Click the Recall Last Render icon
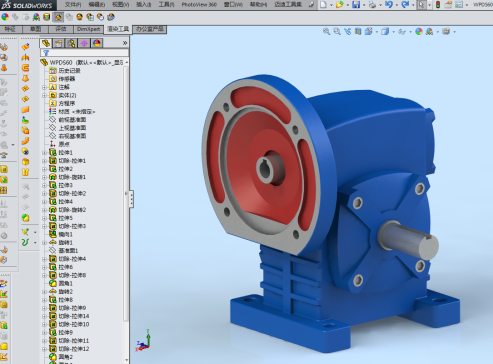The width and height of the screenshot is (493, 364). 111,17
